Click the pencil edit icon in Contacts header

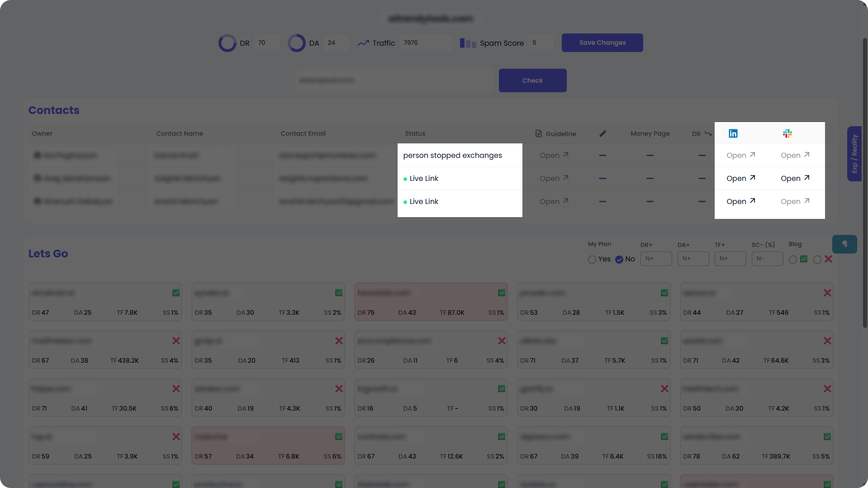(x=602, y=133)
